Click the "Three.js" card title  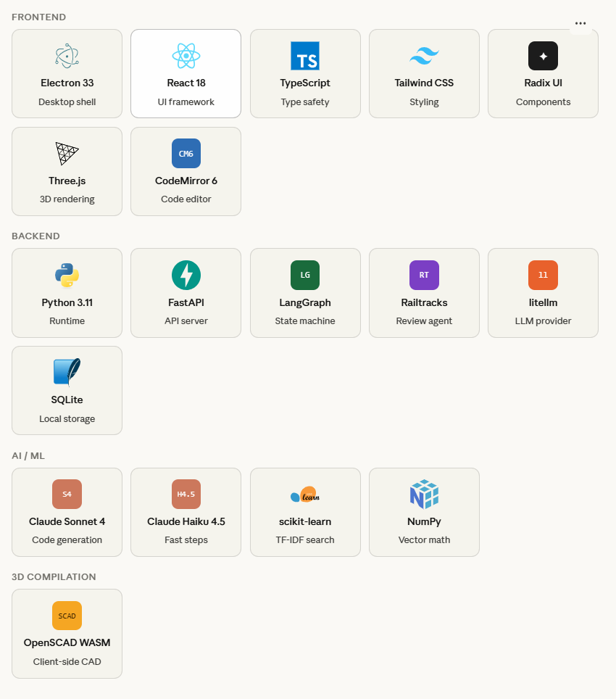pyautogui.click(x=67, y=181)
